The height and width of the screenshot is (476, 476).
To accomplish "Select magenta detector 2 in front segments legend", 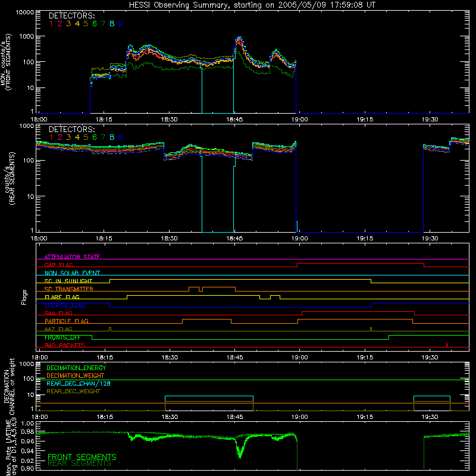I will 60,24.
